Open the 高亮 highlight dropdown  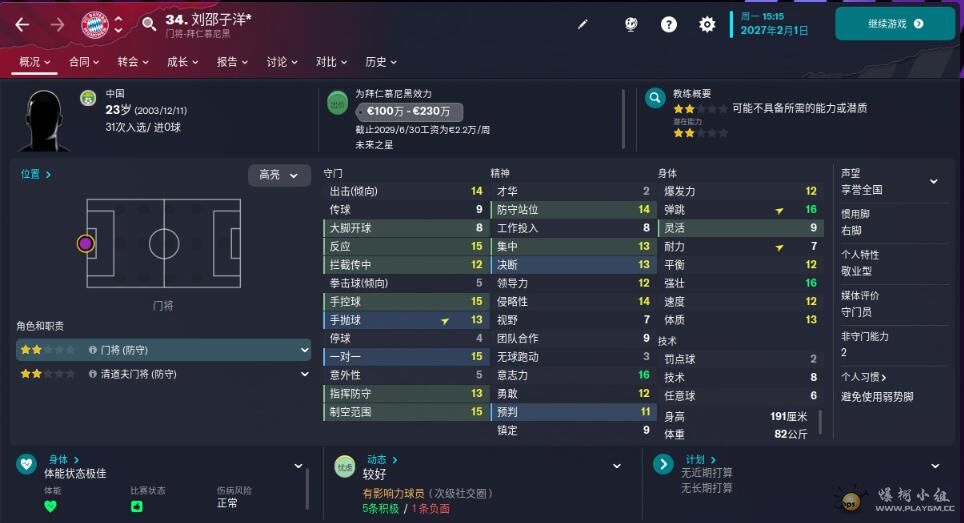[279, 175]
